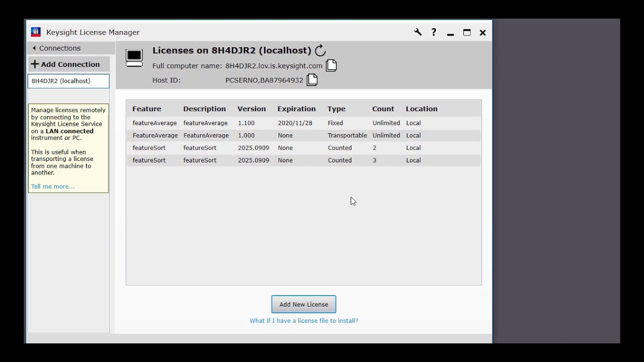Click the Fixed type cell
The width and height of the screenshot is (644, 362).
(336, 123)
